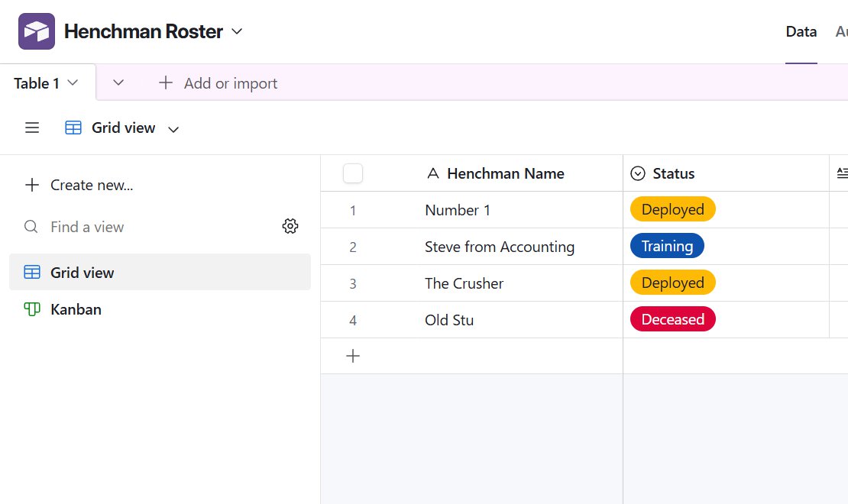Open the tables list chevron
This screenshot has height=504, width=848.
pyautogui.click(x=118, y=83)
